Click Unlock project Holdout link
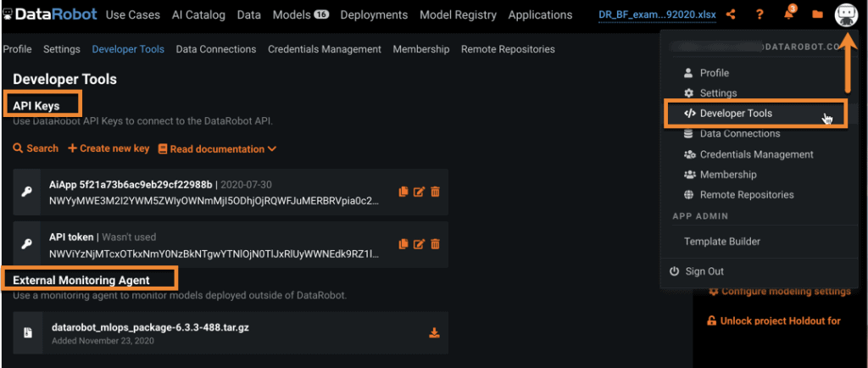This screenshot has width=868, height=368. pos(774,321)
